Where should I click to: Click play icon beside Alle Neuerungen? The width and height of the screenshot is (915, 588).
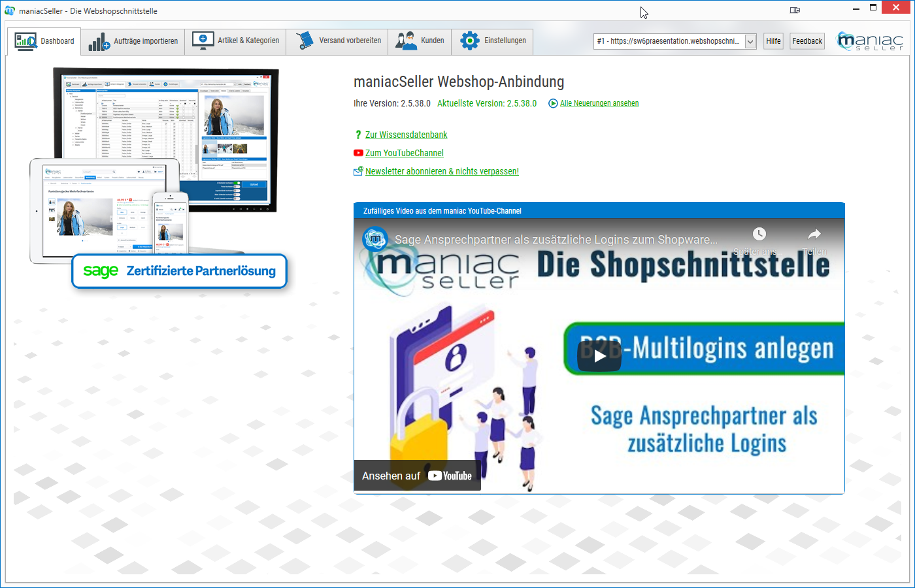click(x=553, y=103)
